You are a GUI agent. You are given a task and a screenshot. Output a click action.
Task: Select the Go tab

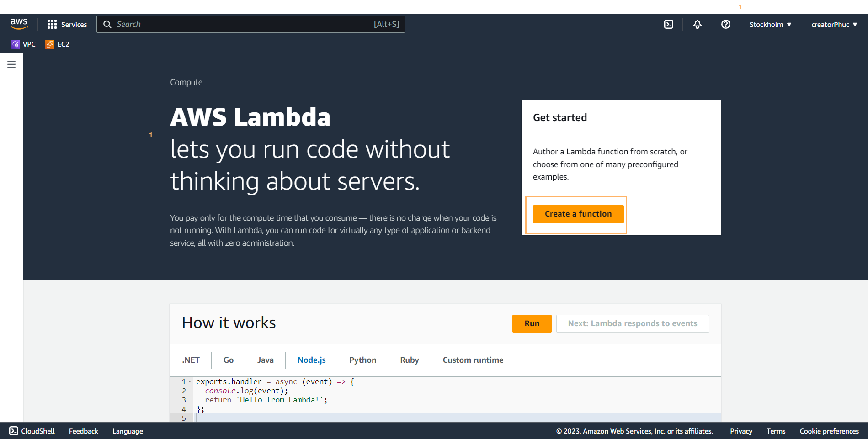229,360
